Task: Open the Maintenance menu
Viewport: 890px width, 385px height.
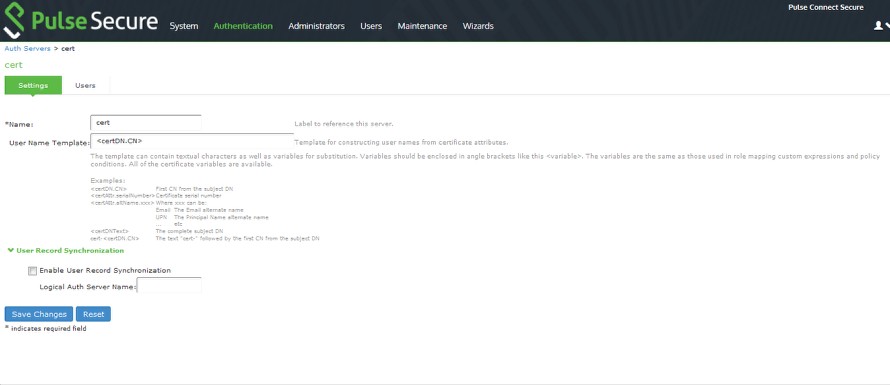Action: (x=422, y=26)
